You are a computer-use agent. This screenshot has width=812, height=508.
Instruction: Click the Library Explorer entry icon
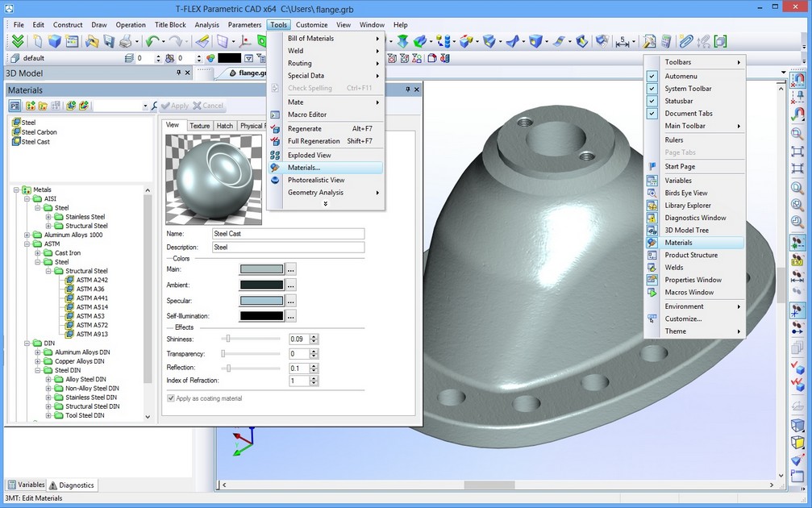pyautogui.click(x=652, y=206)
